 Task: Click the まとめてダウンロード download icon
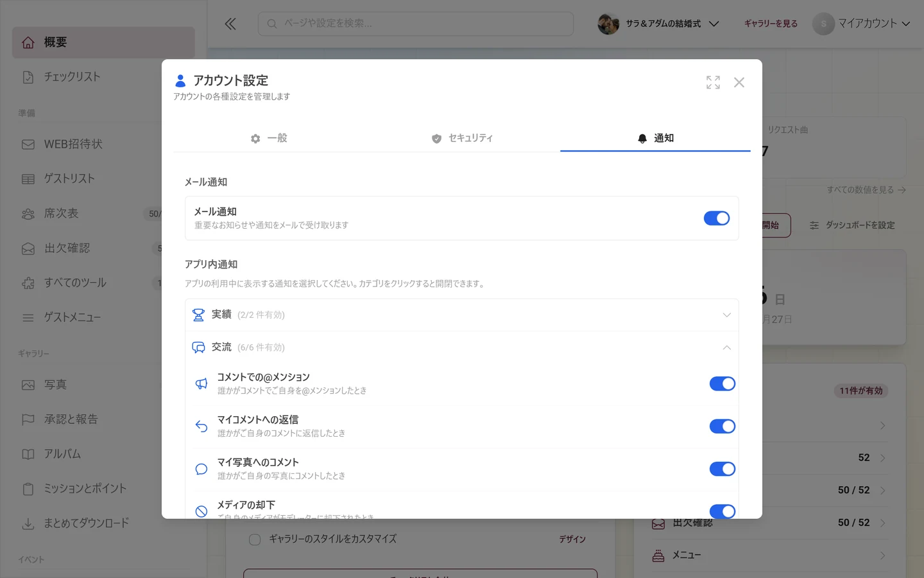coord(28,524)
